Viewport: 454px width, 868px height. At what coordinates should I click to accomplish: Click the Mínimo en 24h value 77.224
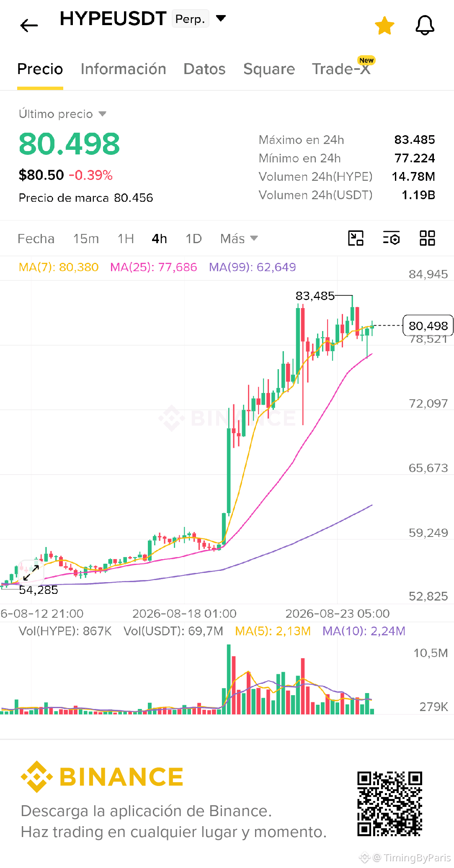[x=415, y=158]
